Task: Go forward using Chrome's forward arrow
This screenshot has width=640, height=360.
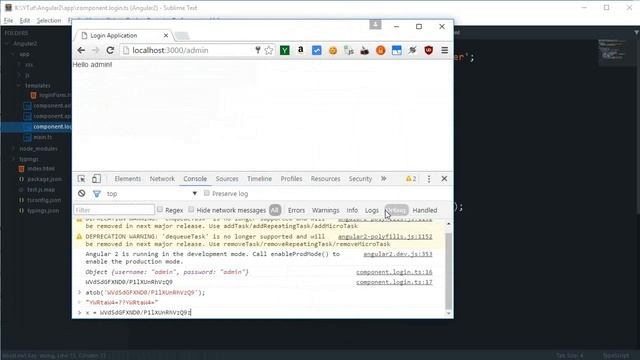Action: [x=96, y=50]
